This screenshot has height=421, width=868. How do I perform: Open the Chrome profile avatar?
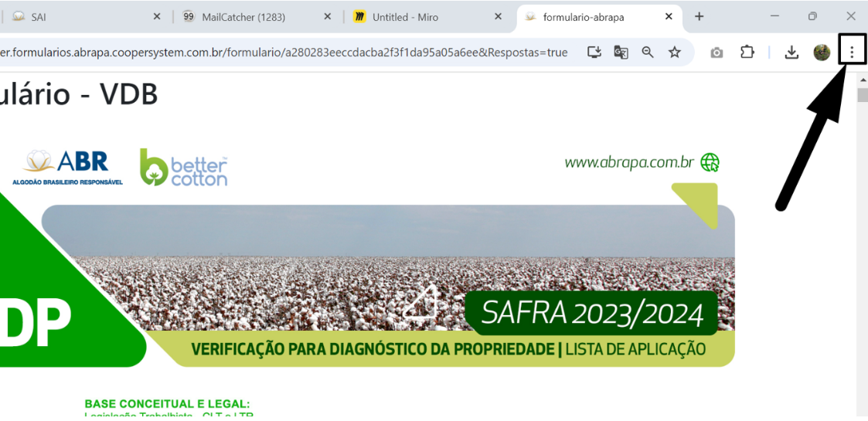coord(821,53)
